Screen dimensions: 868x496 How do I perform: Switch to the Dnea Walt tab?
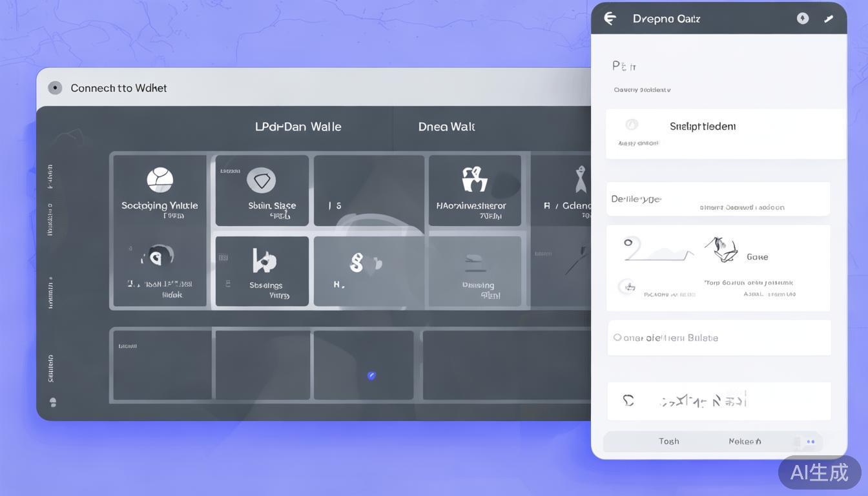click(x=446, y=127)
